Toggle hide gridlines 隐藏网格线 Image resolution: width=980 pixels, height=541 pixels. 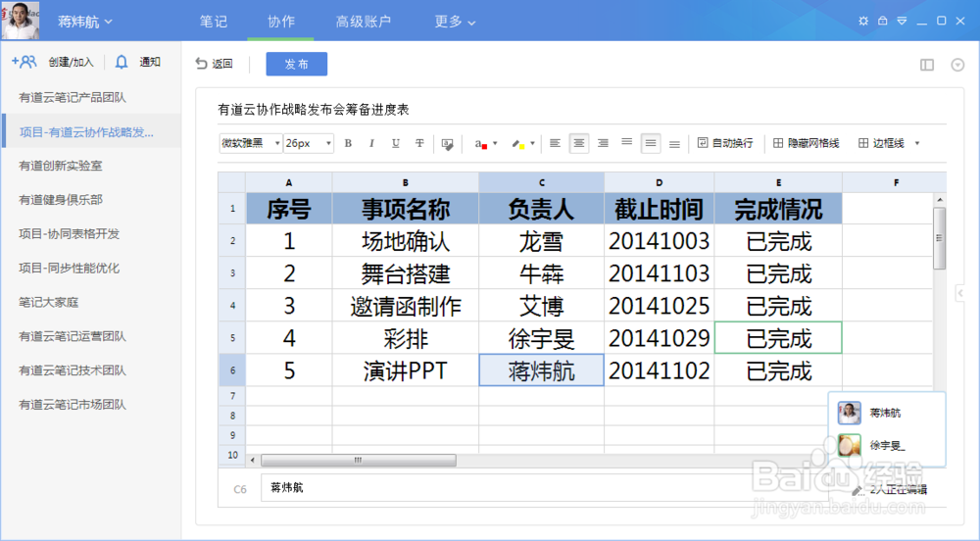(806, 143)
